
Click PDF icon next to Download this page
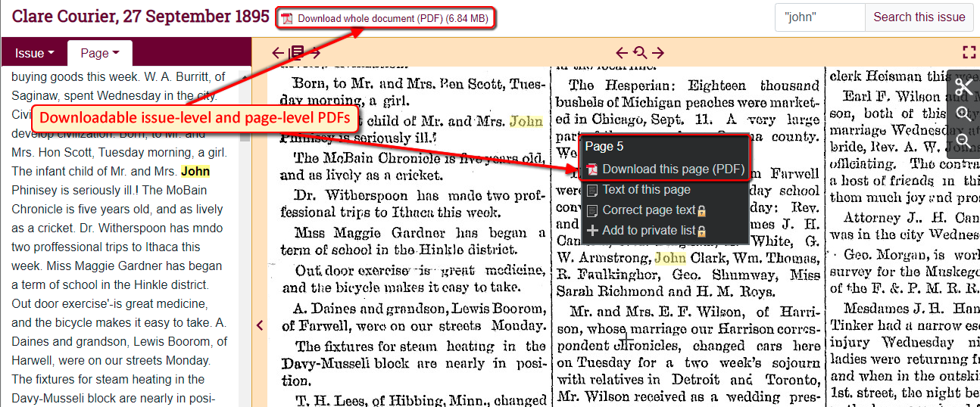(592, 169)
